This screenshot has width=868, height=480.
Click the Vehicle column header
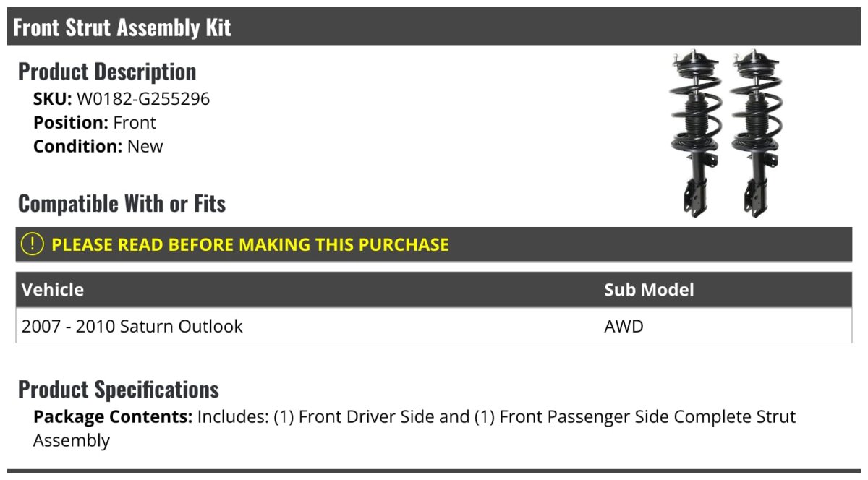53,290
